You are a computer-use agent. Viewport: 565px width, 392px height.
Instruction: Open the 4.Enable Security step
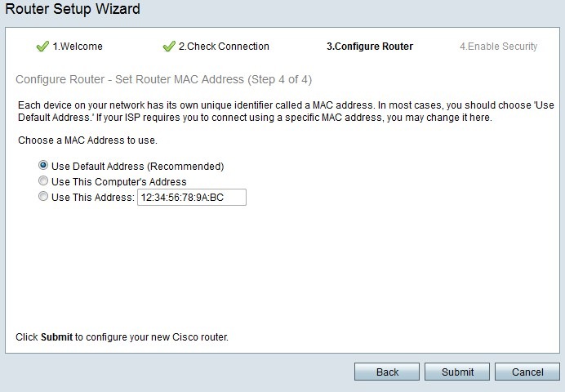click(x=498, y=47)
